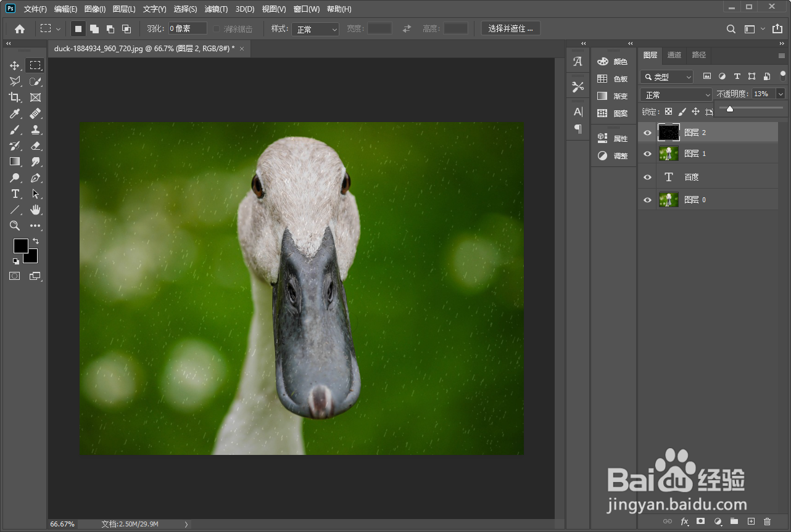This screenshot has height=532, width=791.
Task: Expand the status bar info arrow
Action: (x=186, y=524)
